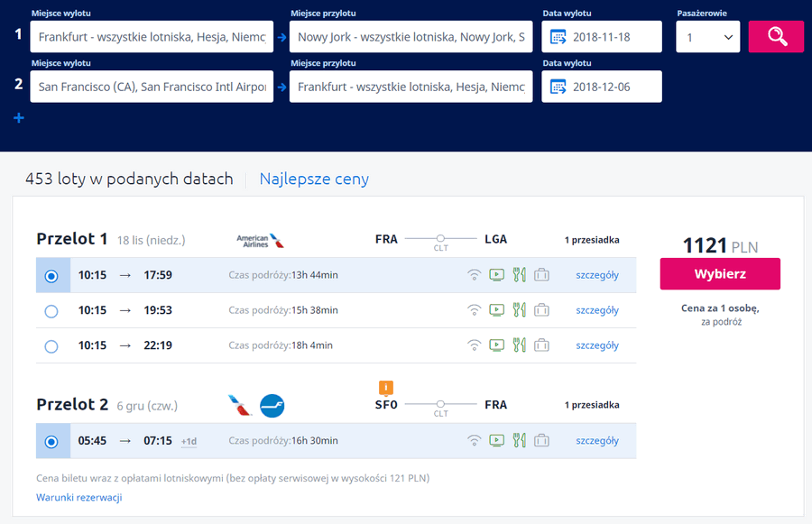812x524 pixels.
Task: Click the Wi-Fi icon in the 05:45 row
Action: pyautogui.click(x=474, y=441)
